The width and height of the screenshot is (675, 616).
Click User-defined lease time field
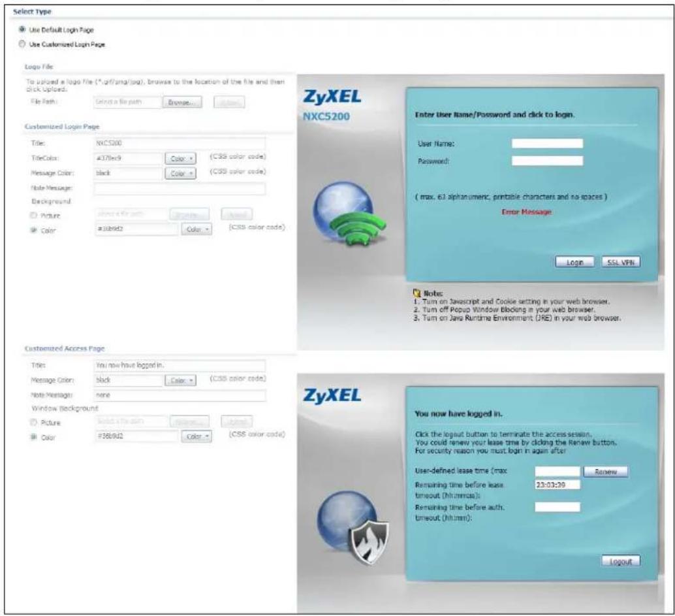(557, 471)
